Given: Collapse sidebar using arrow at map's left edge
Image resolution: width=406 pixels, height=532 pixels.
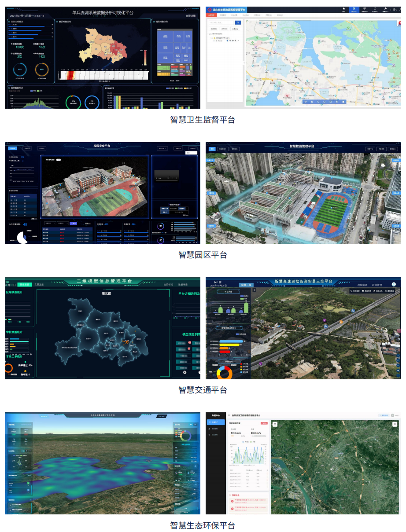Looking at the screenshot, I should pyautogui.click(x=244, y=63).
